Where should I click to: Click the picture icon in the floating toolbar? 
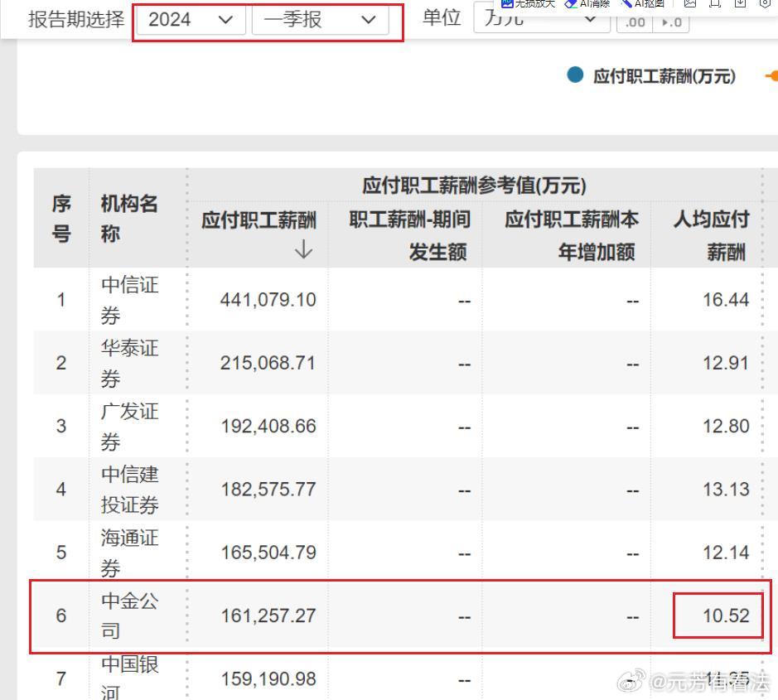689,3
